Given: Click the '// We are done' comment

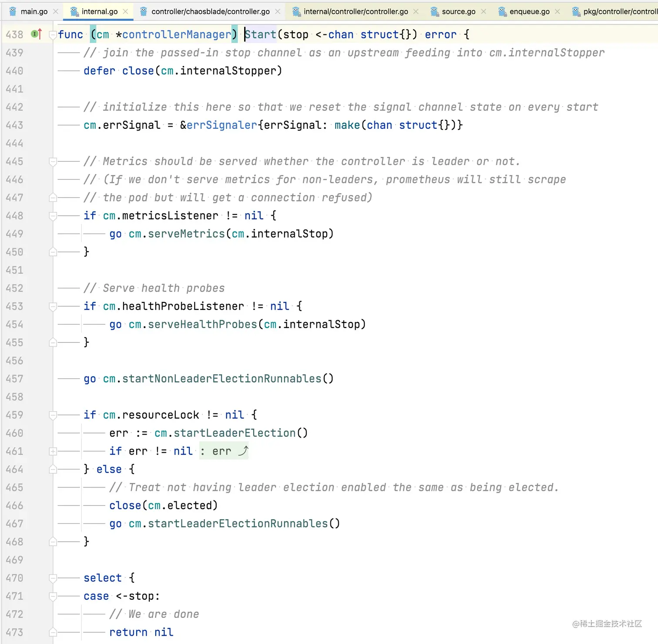Looking at the screenshot, I should [x=154, y=614].
